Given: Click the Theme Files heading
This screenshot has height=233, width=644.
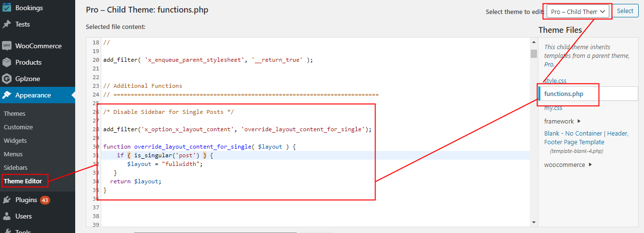Looking at the screenshot, I should coord(560,30).
